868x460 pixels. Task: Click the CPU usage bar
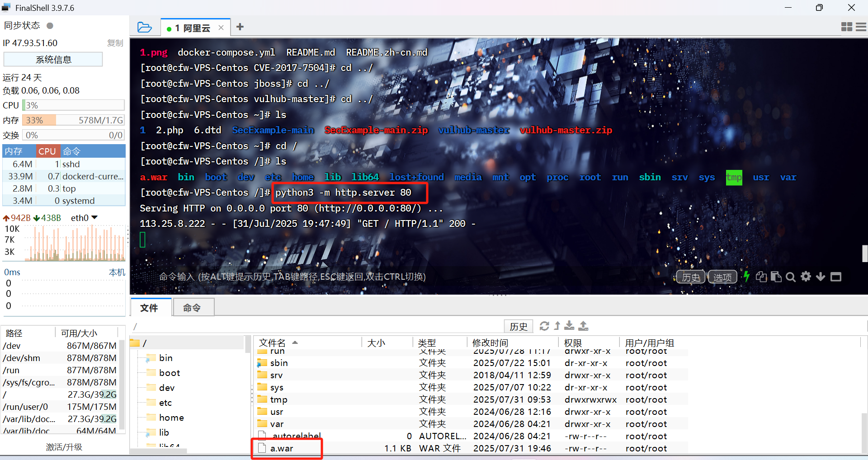click(73, 105)
